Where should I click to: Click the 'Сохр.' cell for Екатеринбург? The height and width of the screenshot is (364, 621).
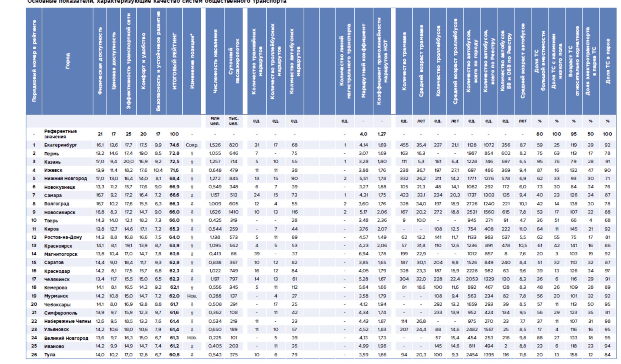click(x=192, y=145)
